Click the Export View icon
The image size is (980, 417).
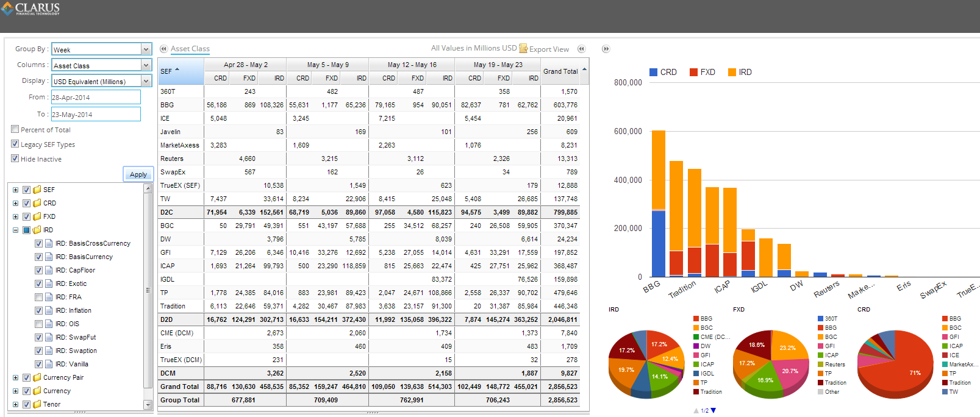[x=523, y=48]
